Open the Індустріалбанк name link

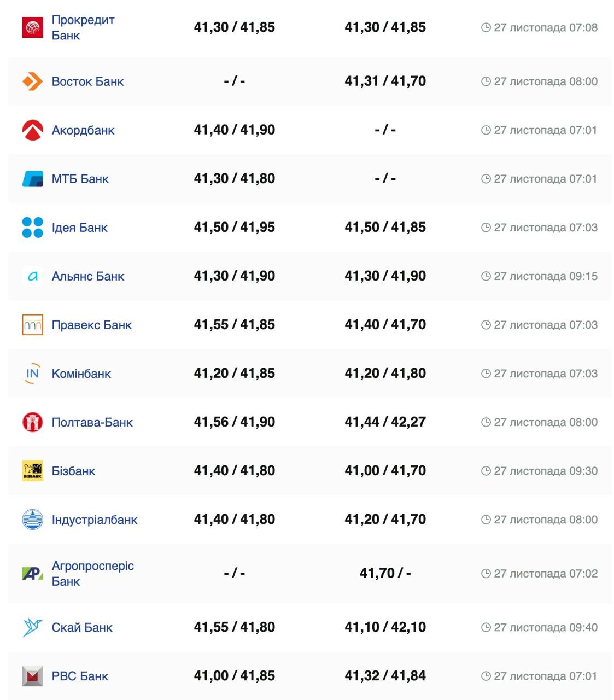[94, 520]
